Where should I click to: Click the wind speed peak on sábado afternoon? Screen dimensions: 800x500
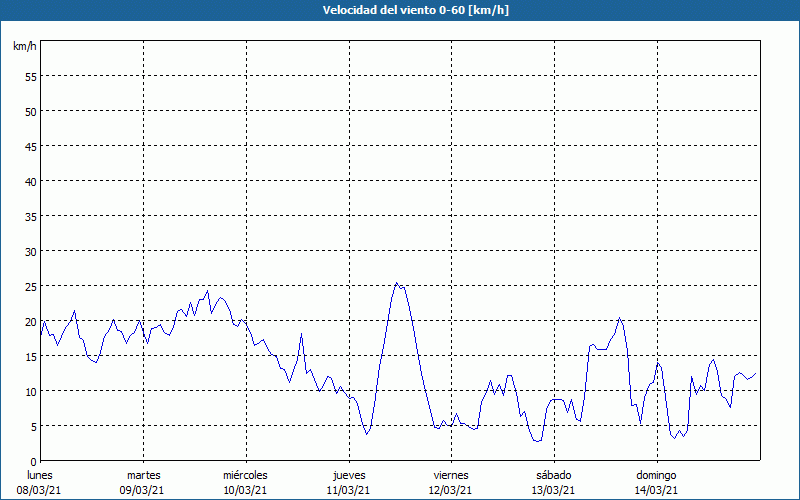[619, 318]
